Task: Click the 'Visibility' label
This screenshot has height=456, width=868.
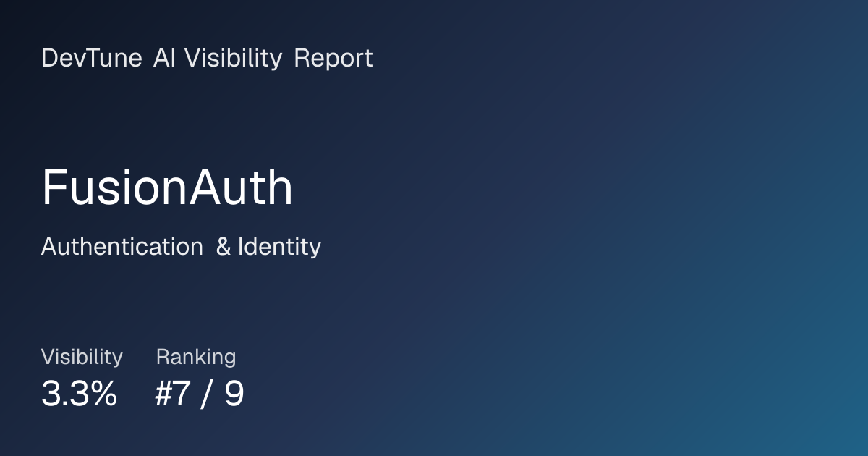Action: 82,357
